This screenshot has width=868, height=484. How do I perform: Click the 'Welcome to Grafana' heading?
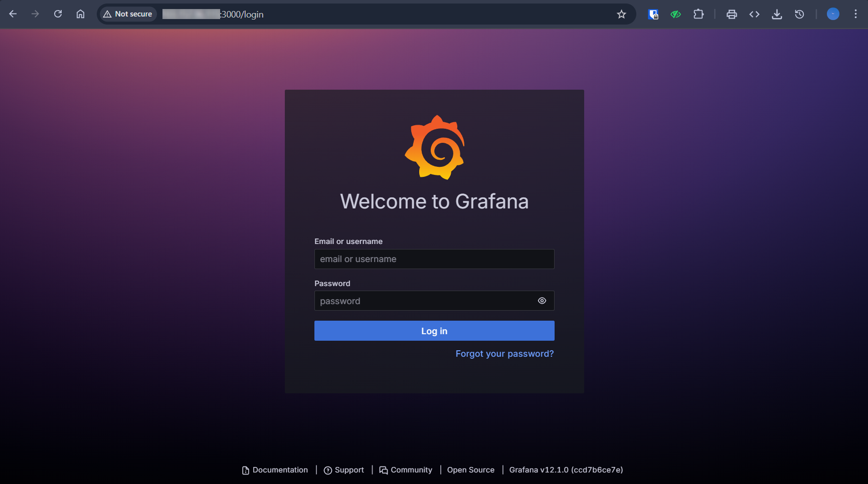pyautogui.click(x=434, y=201)
